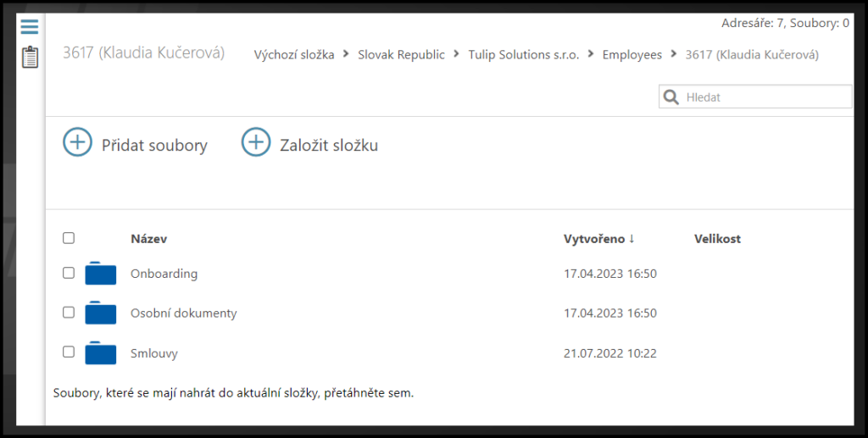The image size is (868, 438).
Task: Open the Onboarding folder icon
Action: (101, 274)
